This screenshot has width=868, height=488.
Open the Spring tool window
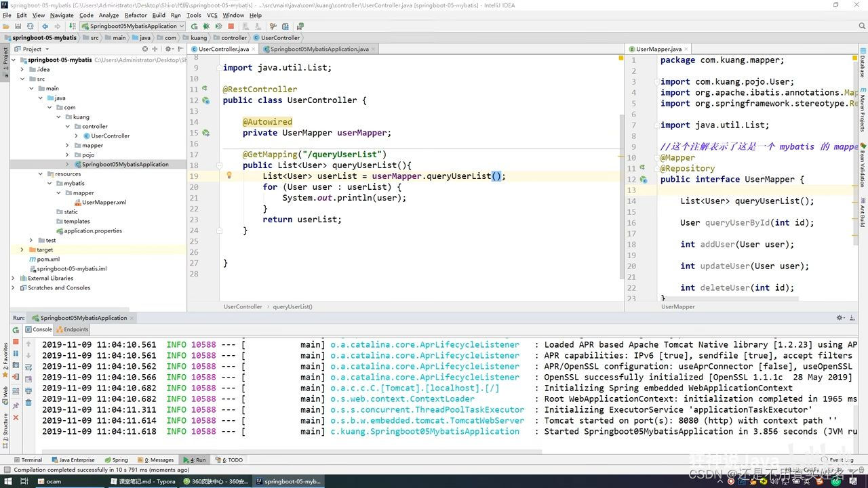pyautogui.click(x=116, y=460)
